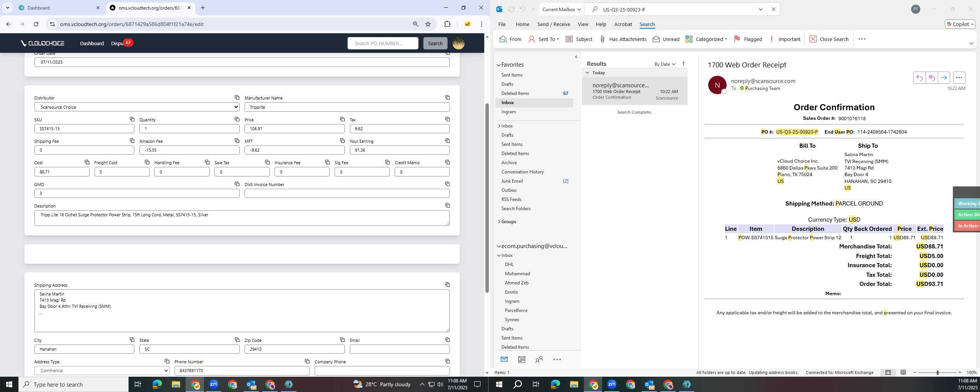Open the Outlook File menu

[x=501, y=24]
